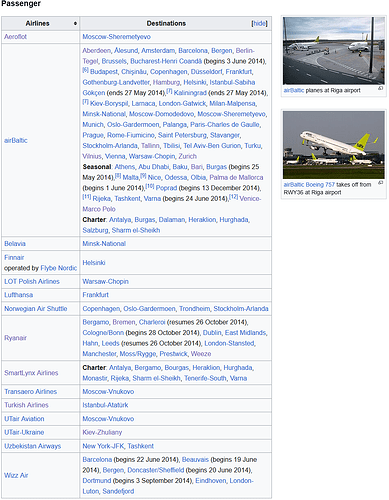Open the Boeing 757 takeoff photo
The image size is (389, 500).
333,145
